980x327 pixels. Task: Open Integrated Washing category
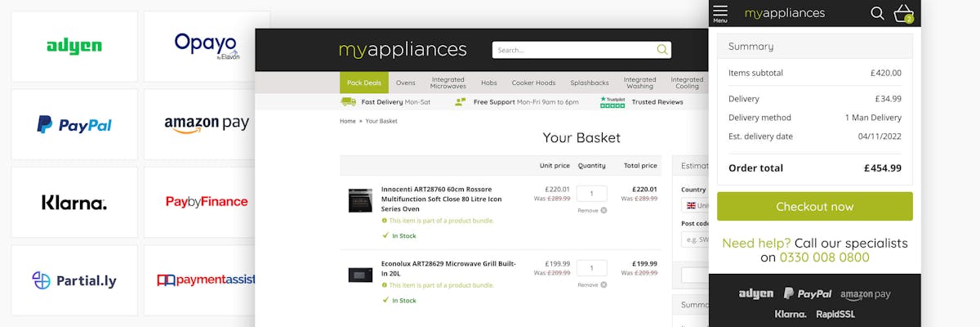(639, 83)
